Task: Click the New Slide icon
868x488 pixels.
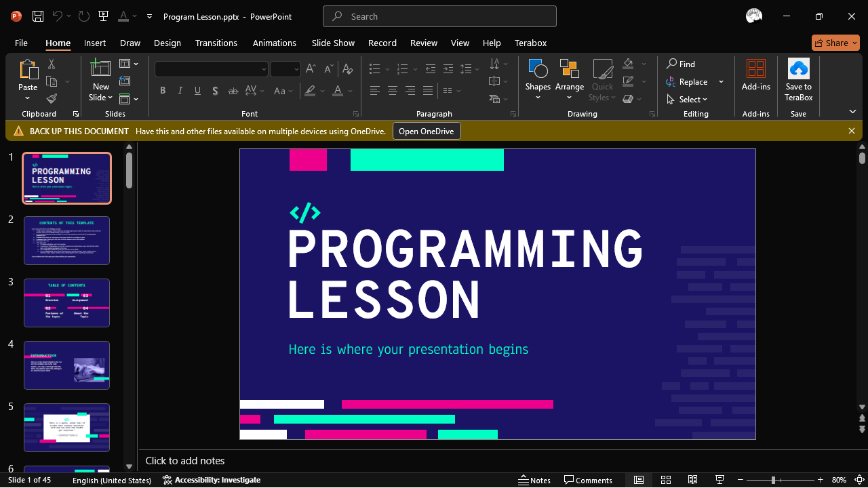Action: pyautogui.click(x=100, y=68)
